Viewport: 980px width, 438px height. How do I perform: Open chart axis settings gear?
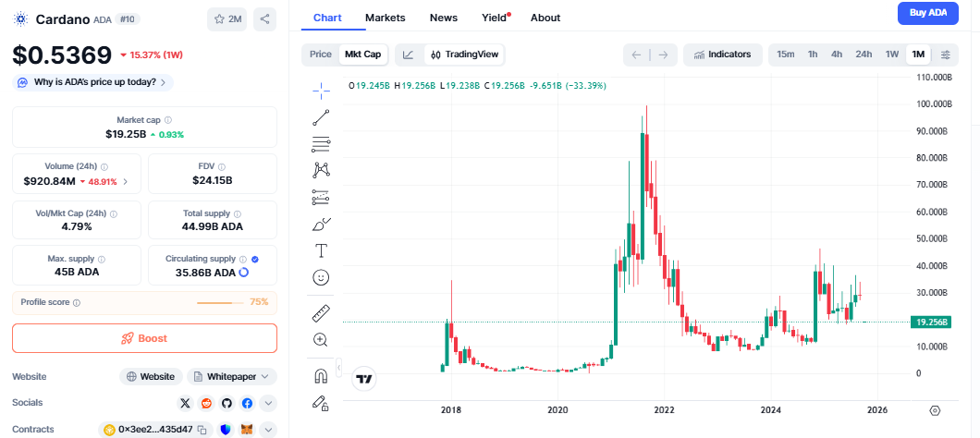[x=935, y=410]
